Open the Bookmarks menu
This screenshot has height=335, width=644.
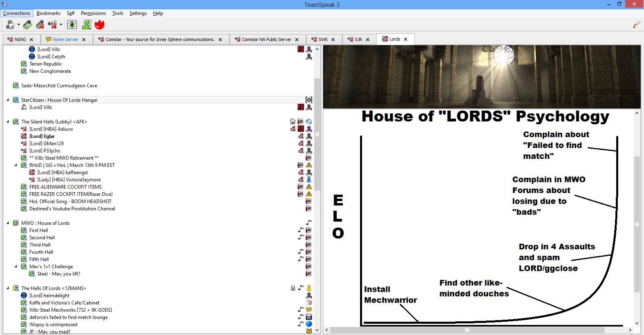tap(48, 13)
